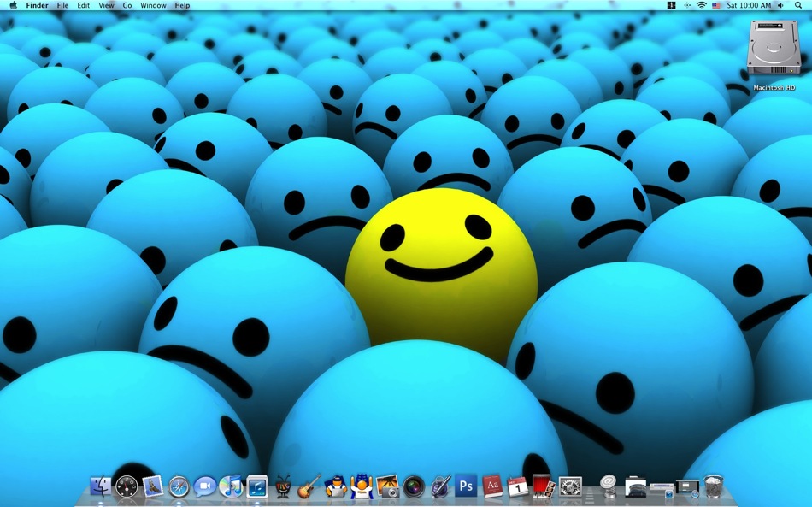Open the Finder menu
Viewport: 812px width, 507px height.
coord(38,5)
